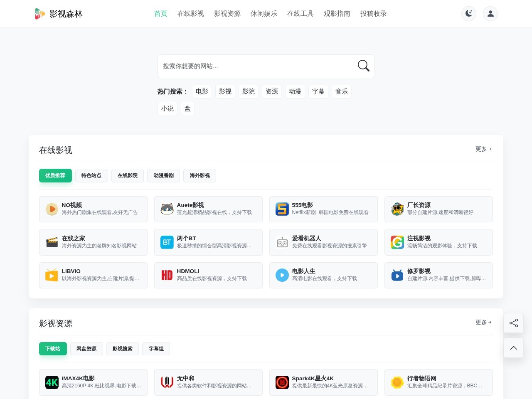
Task: Click the back-to-top arrow button
Action: pos(514,348)
